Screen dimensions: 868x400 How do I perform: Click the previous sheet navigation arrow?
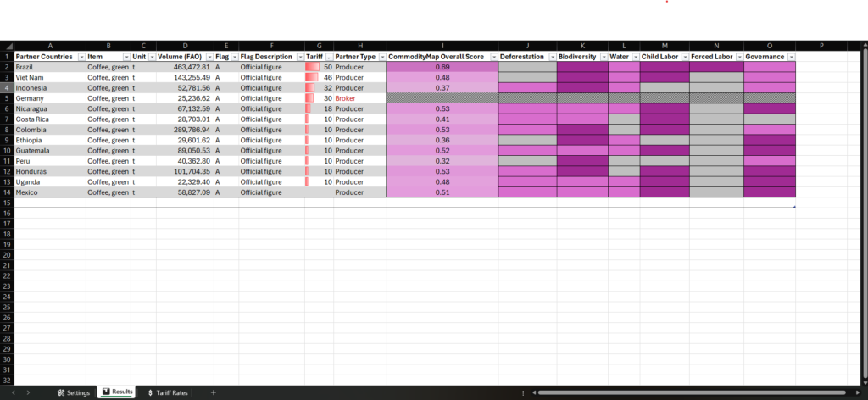14,392
